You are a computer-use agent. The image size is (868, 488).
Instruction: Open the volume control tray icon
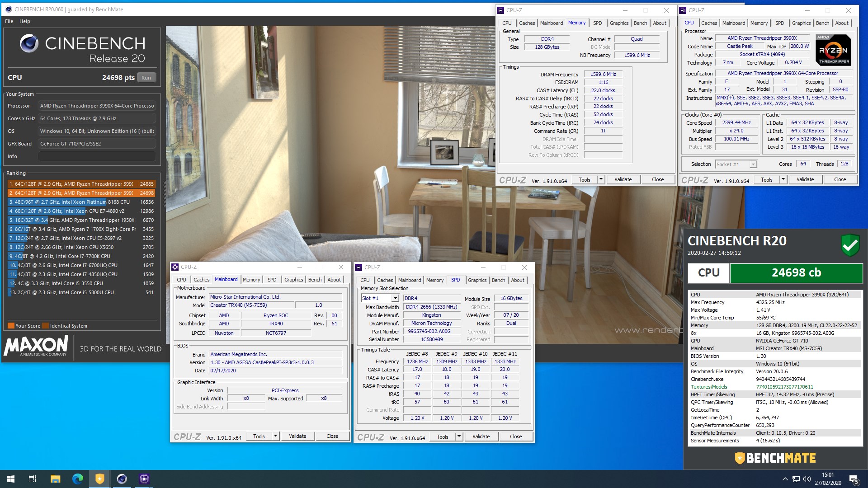click(x=807, y=479)
